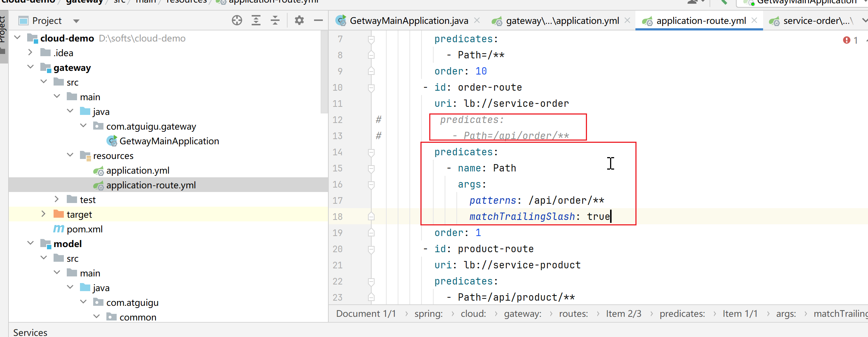Click breadcrumb 'Document 1/1'
Screen dimensions: 868x337
(x=366, y=314)
